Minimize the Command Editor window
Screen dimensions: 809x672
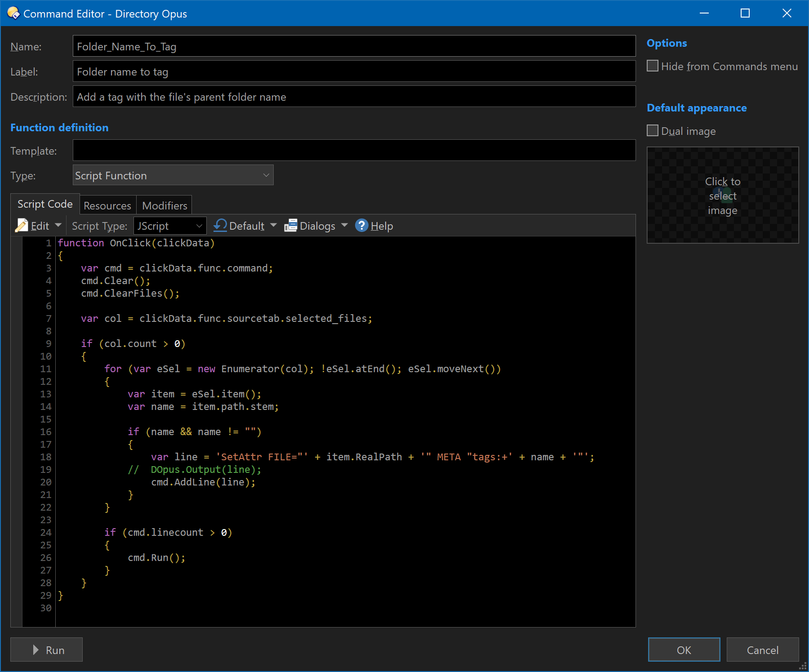pos(704,13)
